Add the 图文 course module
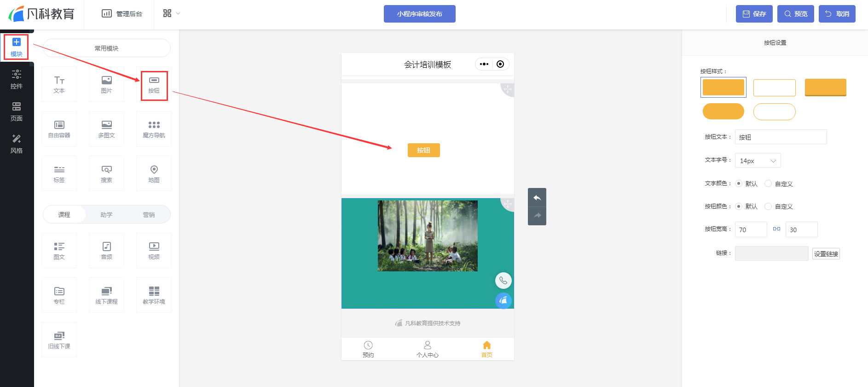The height and width of the screenshot is (387, 868). [59, 251]
